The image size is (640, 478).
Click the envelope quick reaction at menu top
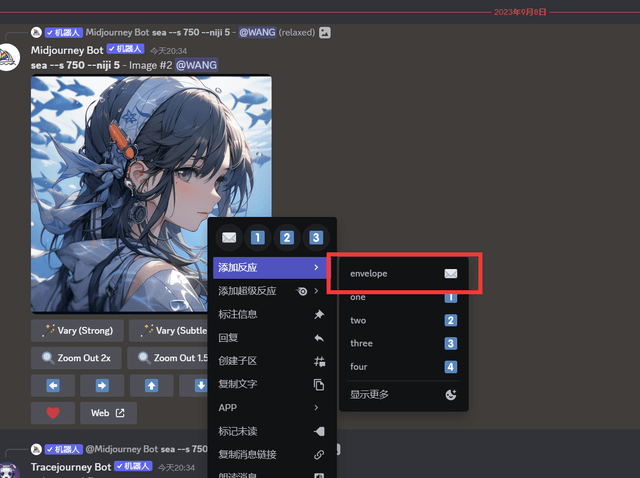pos(229,238)
